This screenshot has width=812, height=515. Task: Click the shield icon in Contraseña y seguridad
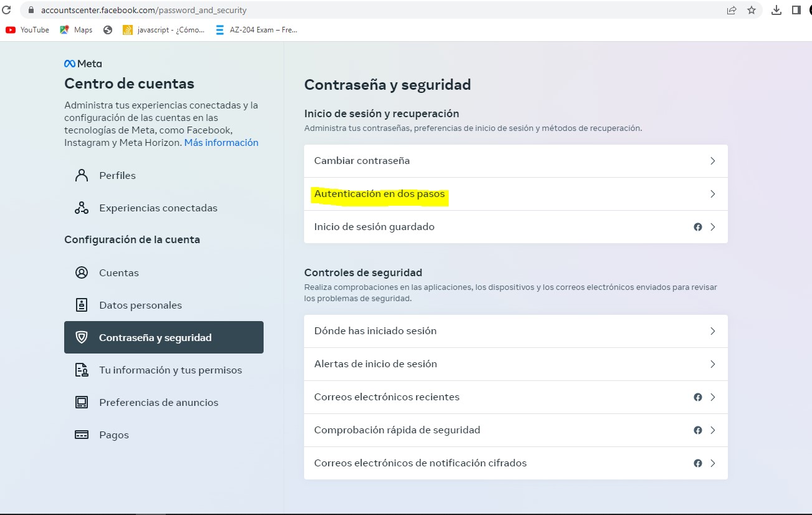tap(82, 337)
